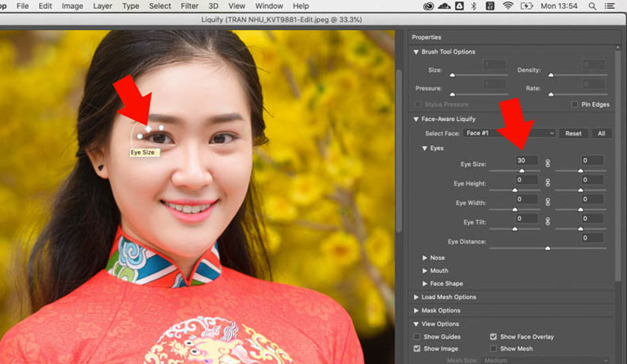Click the menu bar clock Mon 13:54

click(x=559, y=6)
